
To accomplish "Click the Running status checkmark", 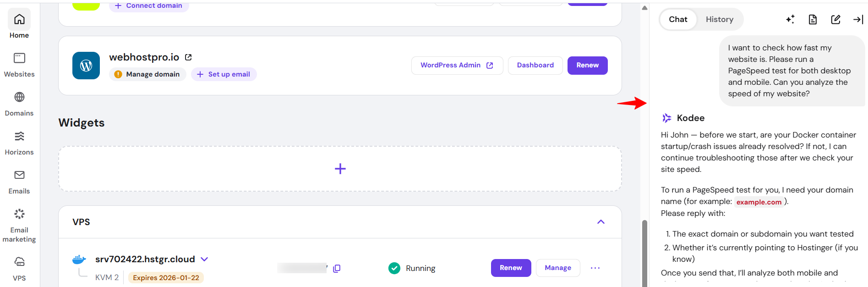I will click(x=394, y=268).
